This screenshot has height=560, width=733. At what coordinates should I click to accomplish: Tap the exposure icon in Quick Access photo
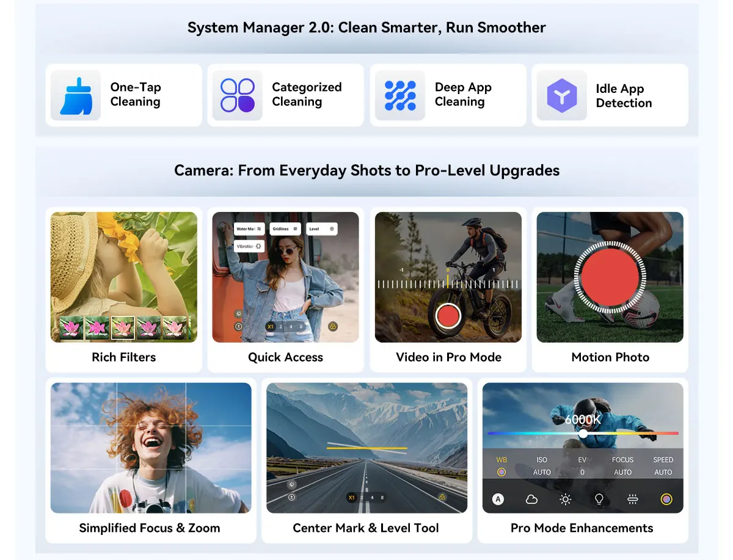(238, 326)
